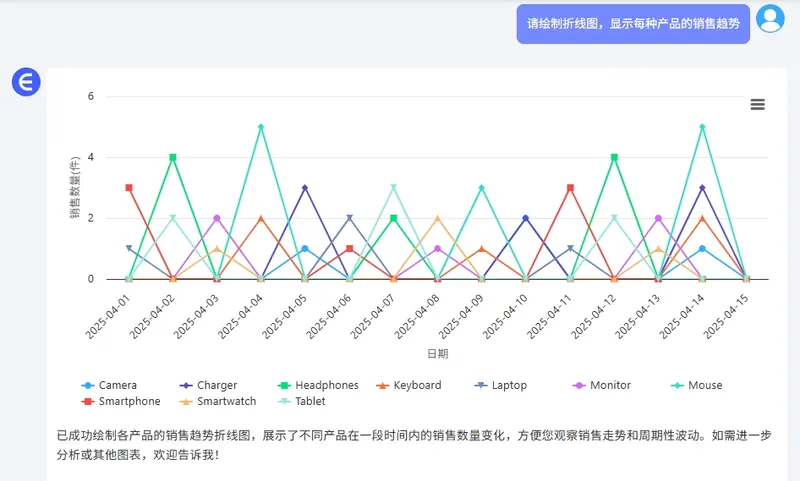800x481 pixels.
Task: Click the assistant bot avatar icon
Action: point(25,82)
